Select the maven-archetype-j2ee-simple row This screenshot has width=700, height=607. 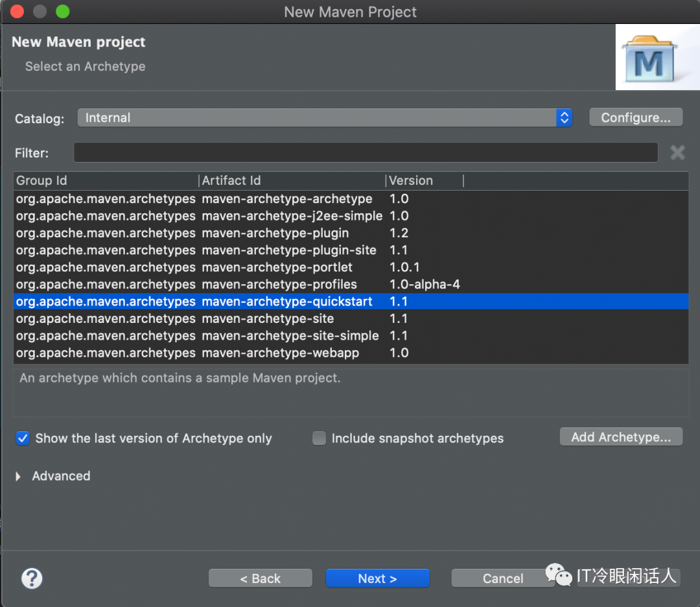click(x=351, y=216)
